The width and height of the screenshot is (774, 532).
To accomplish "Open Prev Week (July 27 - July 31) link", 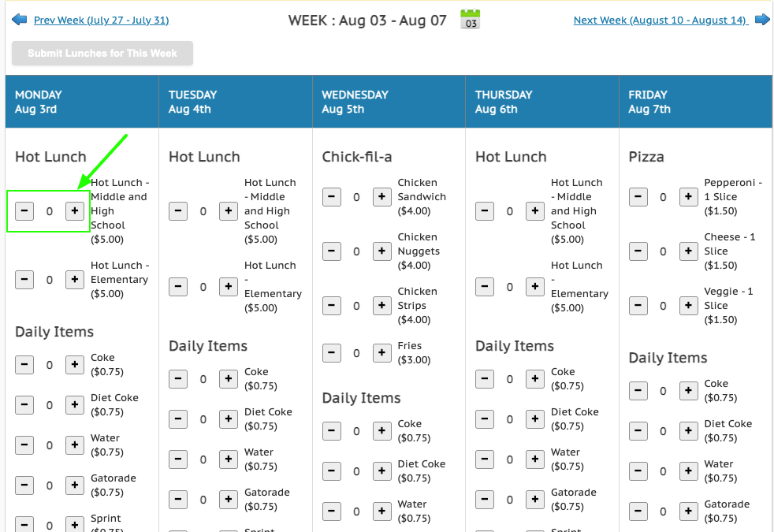I will point(101,20).
